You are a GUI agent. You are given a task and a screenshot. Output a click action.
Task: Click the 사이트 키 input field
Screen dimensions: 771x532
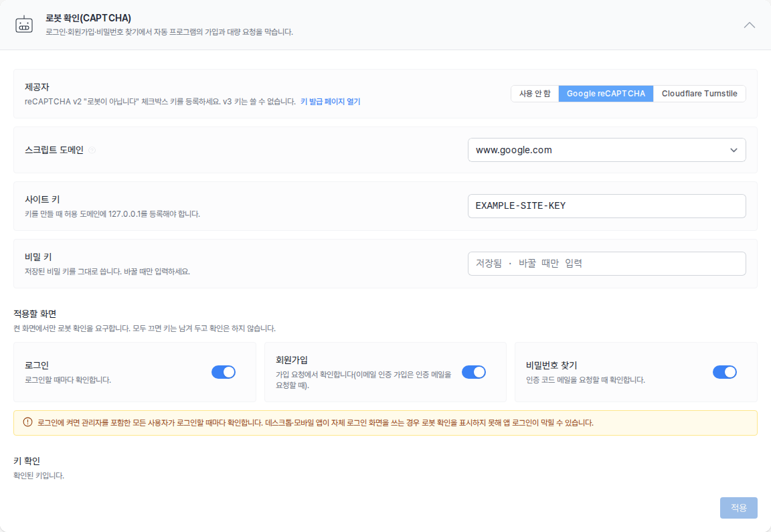tap(607, 206)
